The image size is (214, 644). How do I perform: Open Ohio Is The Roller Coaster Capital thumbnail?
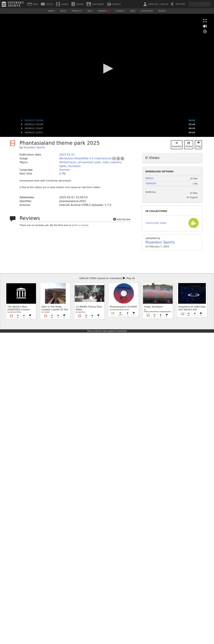pos(55,293)
